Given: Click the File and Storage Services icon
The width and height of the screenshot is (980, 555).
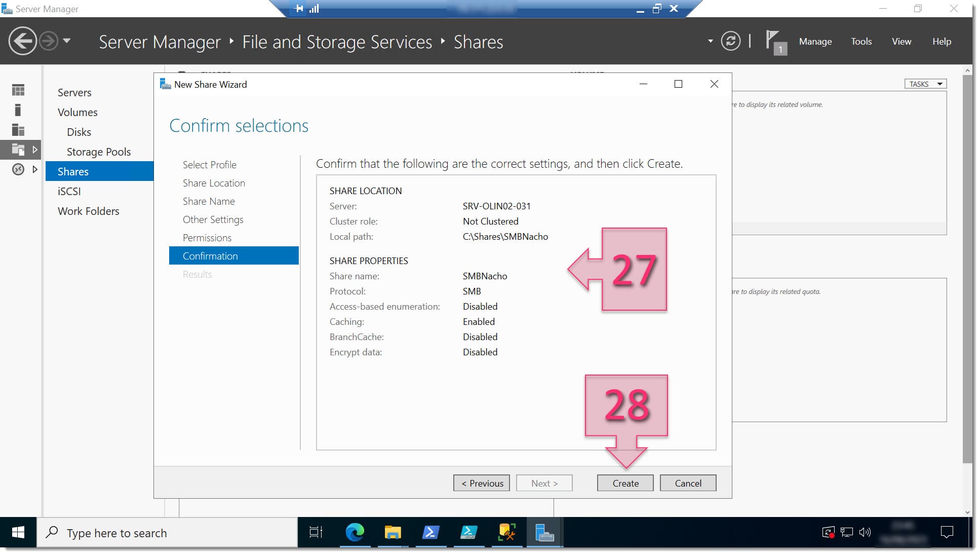Looking at the screenshot, I should (18, 150).
